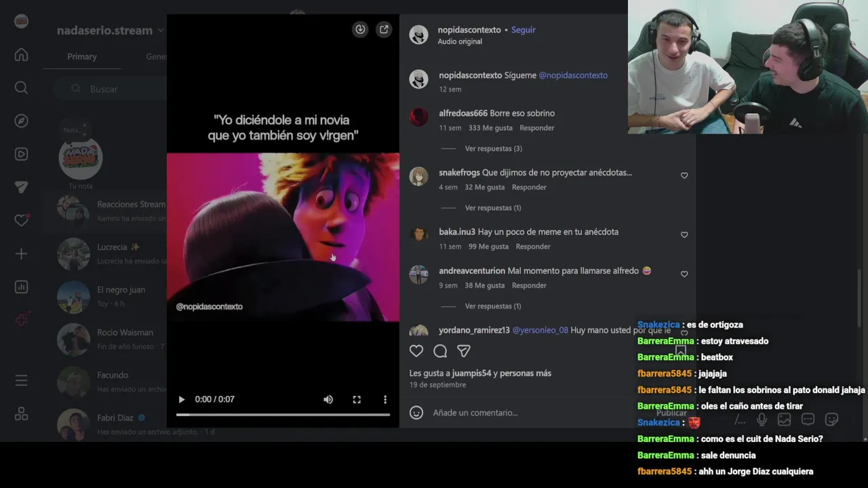
Task: Open snakefrogs profile avatar
Action: click(x=419, y=176)
